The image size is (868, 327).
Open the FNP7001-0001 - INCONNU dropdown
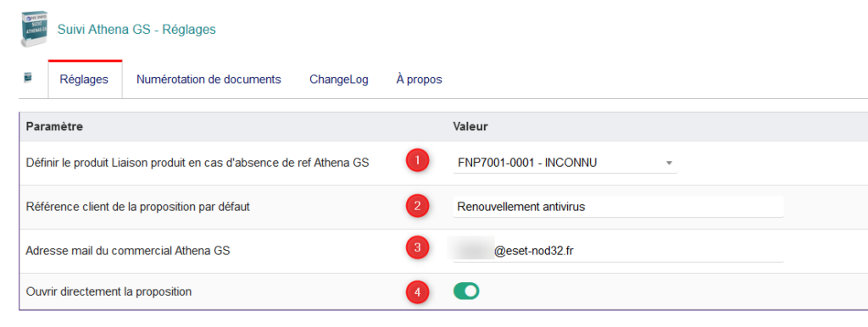[x=565, y=163]
